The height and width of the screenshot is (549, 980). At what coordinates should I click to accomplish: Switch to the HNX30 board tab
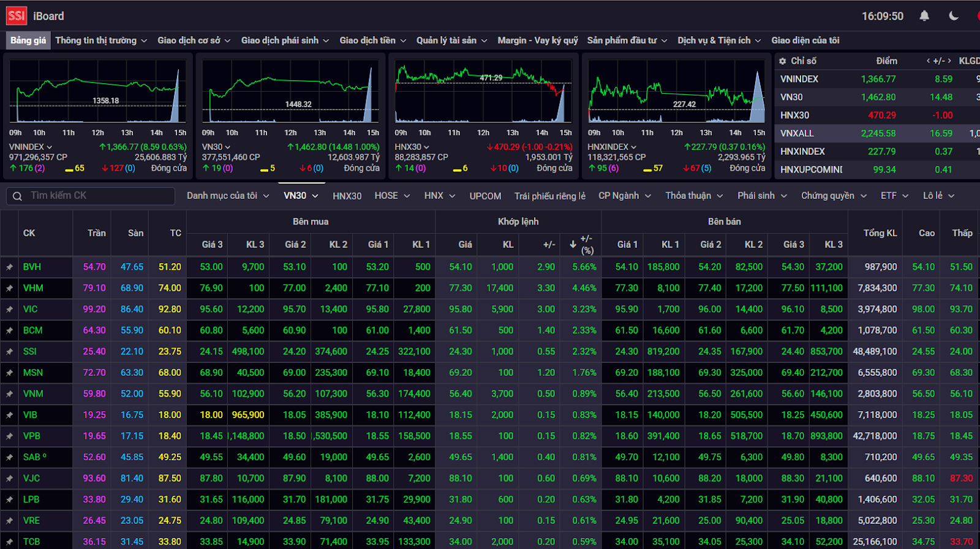tap(347, 196)
